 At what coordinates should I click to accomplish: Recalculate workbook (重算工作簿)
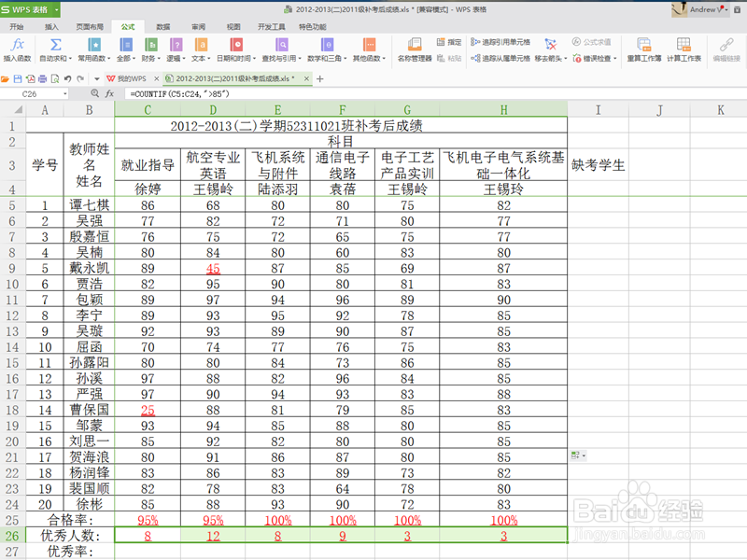pyautogui.click(x=644, y=49)
